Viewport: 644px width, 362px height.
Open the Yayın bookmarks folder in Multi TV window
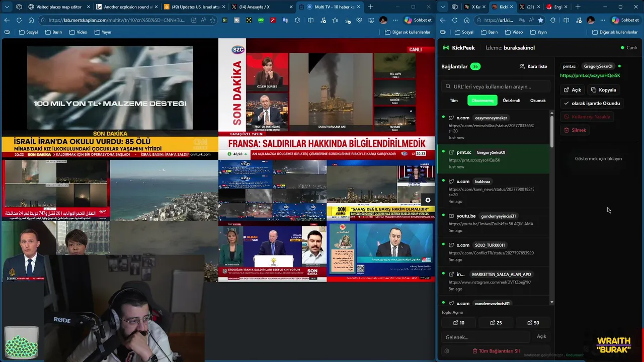103,32
